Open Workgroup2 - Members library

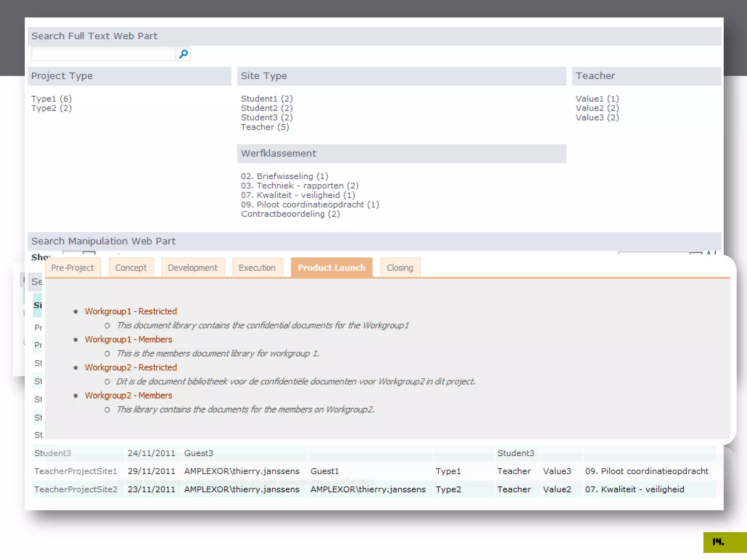tap(128, 396)
